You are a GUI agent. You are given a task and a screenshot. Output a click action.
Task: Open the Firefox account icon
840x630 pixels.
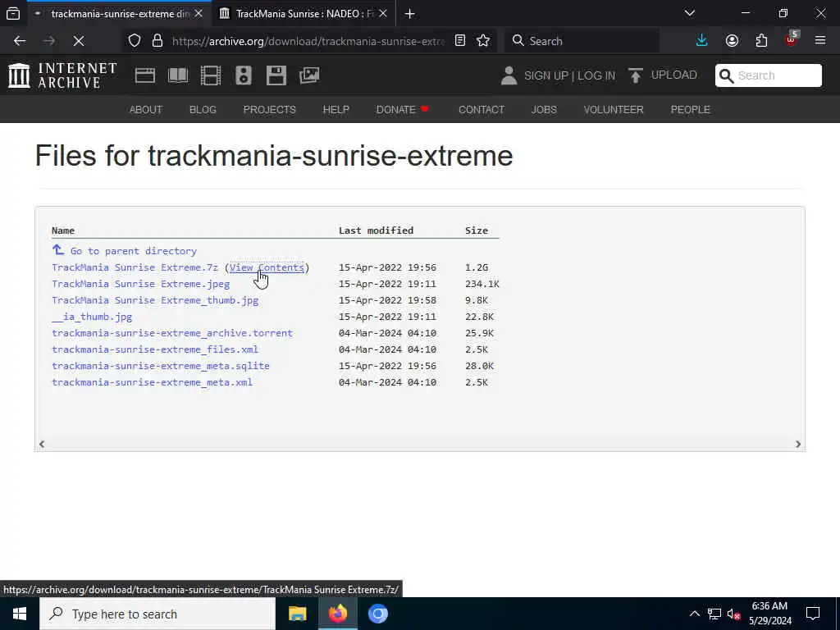tap(732, 41)
